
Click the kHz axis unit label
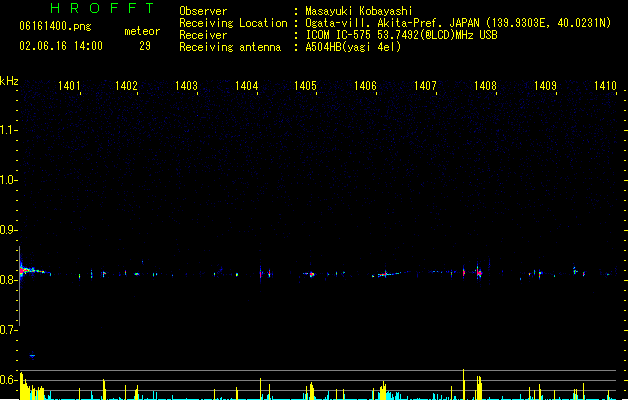pos(9,81)
